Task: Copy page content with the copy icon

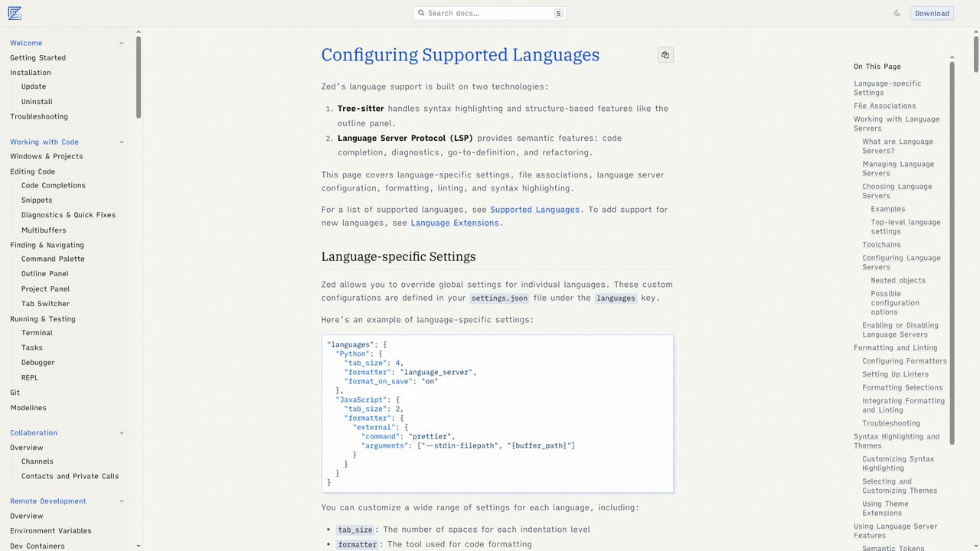Action: point(665,55)
